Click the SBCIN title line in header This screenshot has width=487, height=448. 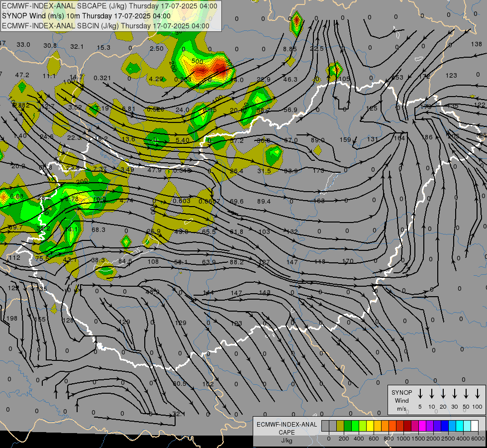pos(105,26)
